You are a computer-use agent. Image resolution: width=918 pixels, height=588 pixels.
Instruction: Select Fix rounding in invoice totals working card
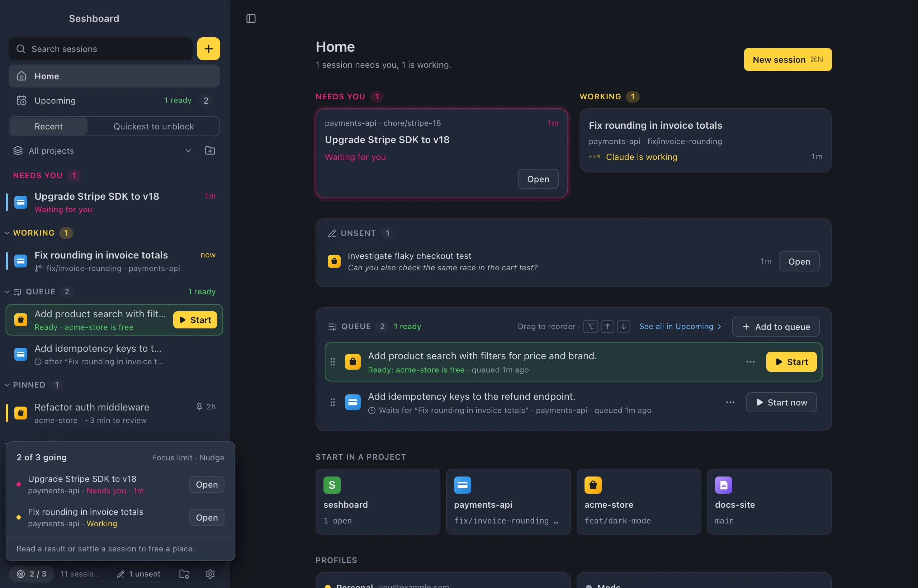pos(705,141)
